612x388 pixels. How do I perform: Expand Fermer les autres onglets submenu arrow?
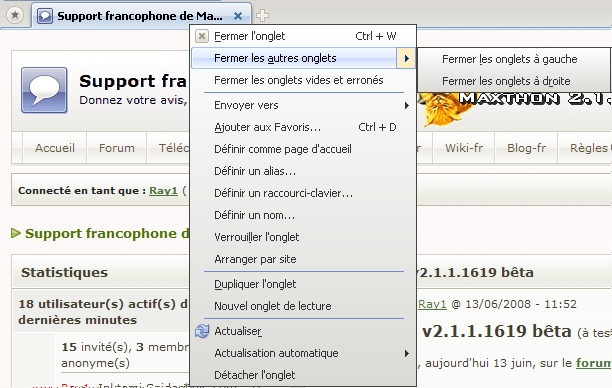(x=406, y=58)
